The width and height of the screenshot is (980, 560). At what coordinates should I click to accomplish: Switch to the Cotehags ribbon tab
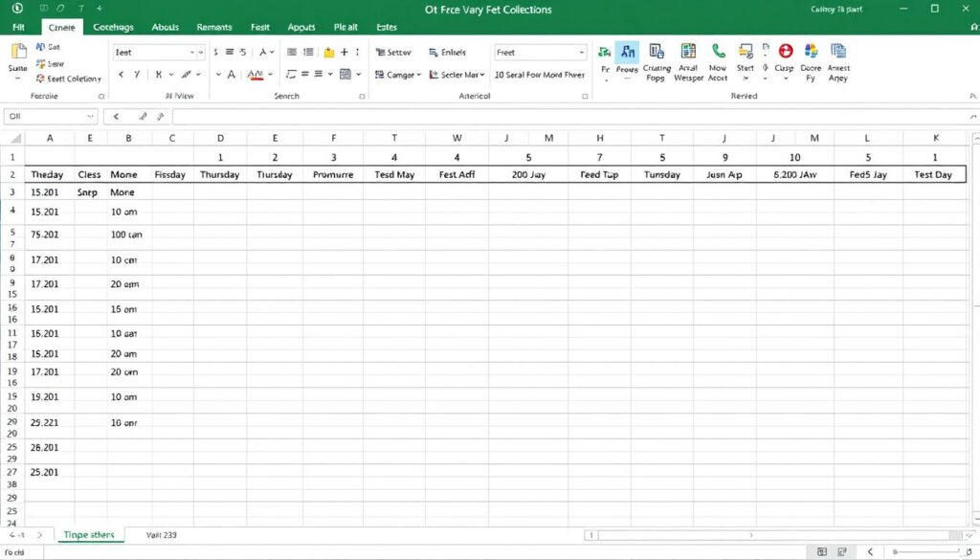(x=113, y=27)
